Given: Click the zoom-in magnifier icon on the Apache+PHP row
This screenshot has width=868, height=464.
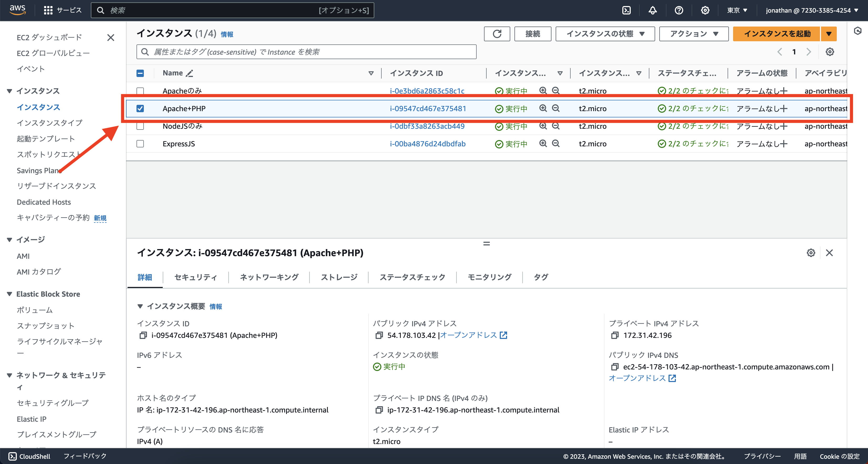Looking at the screenshot, I should tap(543, 108).
